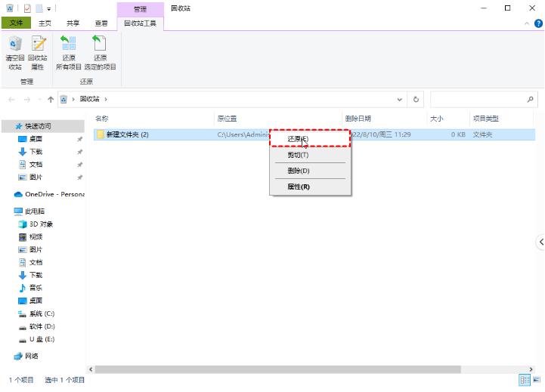545x392 pixels.
Task: Open the Recycle Bin title bar icon
Action: tap(10, 8)
